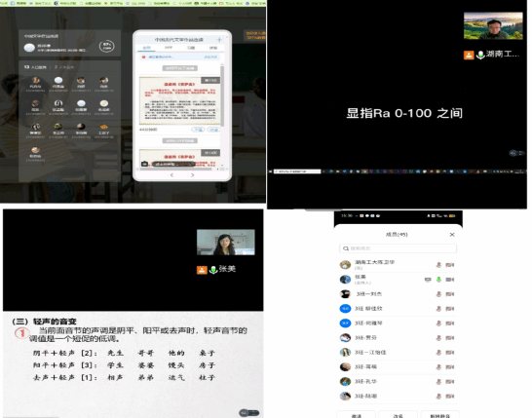Click the 改名 button at the bottom
Screen dimensions: 532x418
click(x=398, y=415)
